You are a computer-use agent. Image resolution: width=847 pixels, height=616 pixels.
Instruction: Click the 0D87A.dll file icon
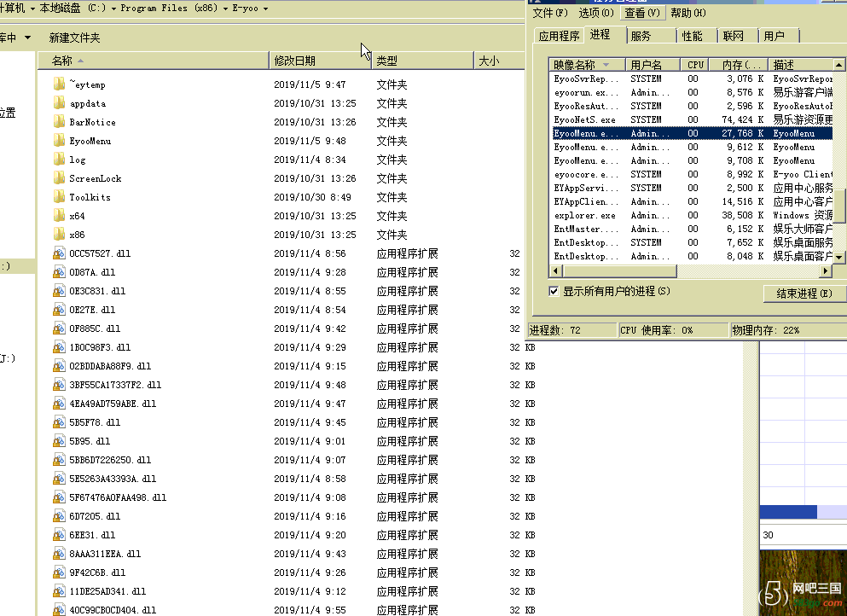[x=60, y=272]
